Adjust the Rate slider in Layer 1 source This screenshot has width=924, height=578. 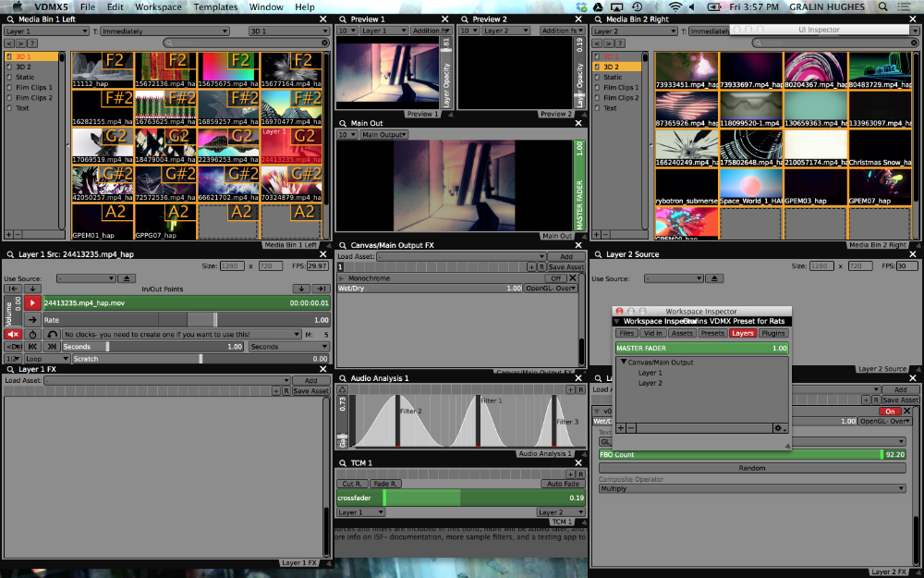click(186, 320)
